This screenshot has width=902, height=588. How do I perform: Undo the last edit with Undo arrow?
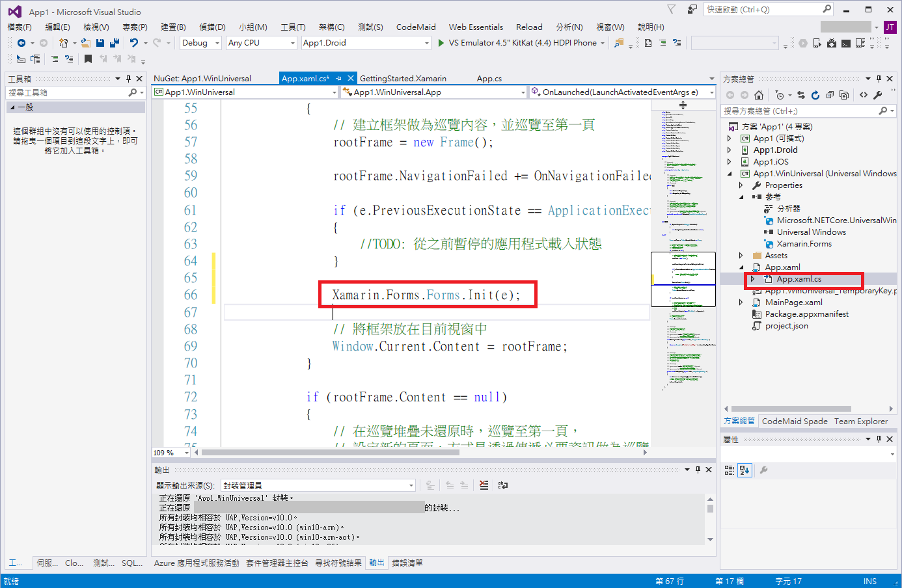pos(134,43)
